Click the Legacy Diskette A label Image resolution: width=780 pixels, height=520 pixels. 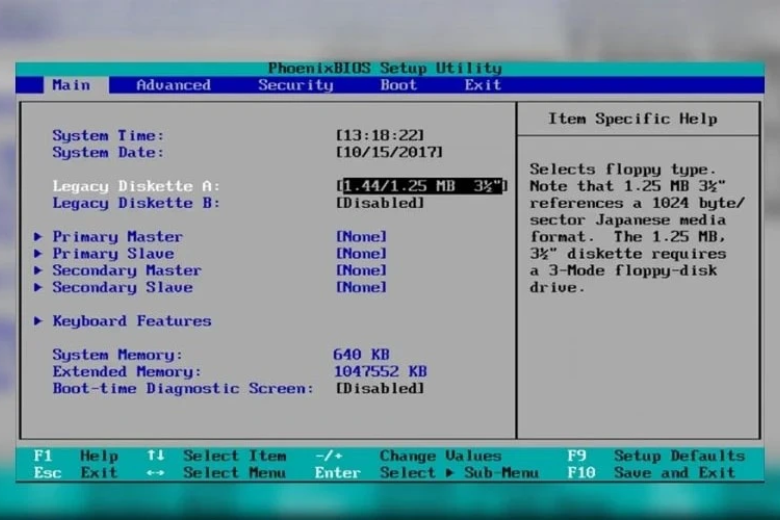pos(136,187)
